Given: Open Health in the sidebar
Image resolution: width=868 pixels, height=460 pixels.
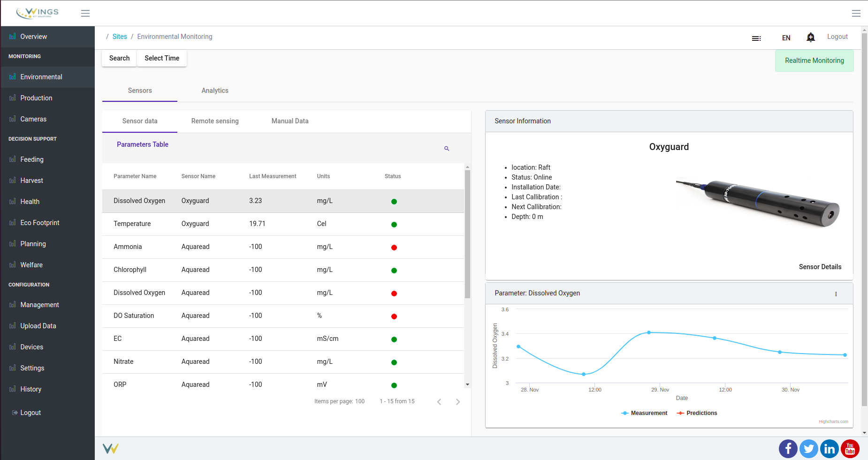Looking at the screenshot, I should point(48,202).
